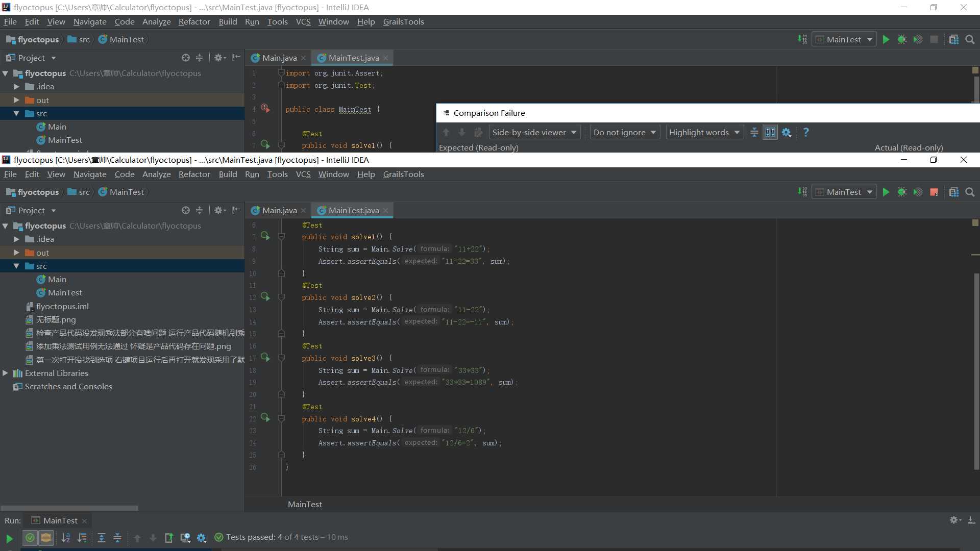
Task: Click Run icon in back window toolbar
Action: [886, 39]
